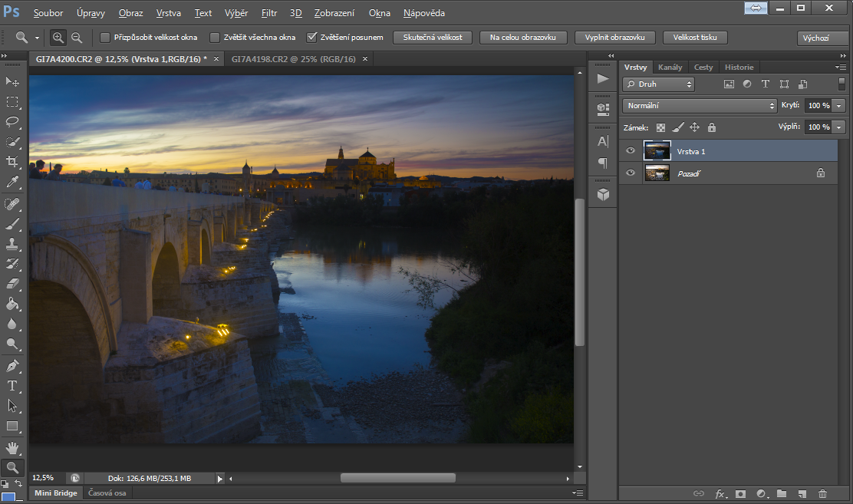Click the Skutečná velikost button
853x504 pixels.
(433, 38)
